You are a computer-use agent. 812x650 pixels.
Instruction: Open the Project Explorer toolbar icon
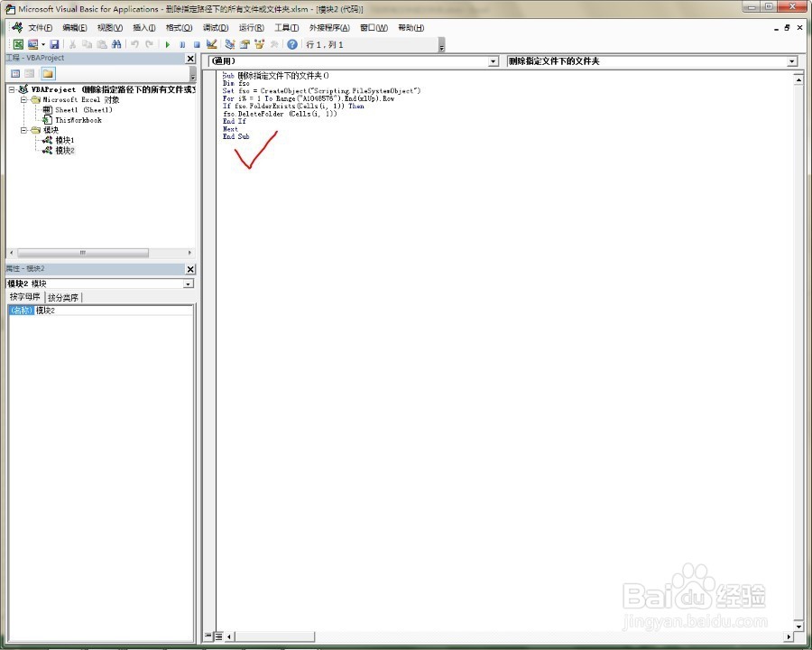230,44
